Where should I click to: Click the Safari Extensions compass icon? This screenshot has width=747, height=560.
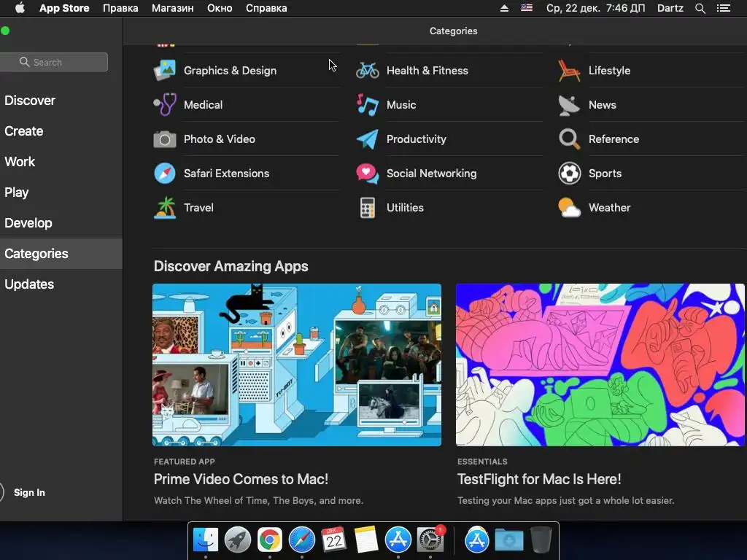pyautogui.click(x=165, y=174)
